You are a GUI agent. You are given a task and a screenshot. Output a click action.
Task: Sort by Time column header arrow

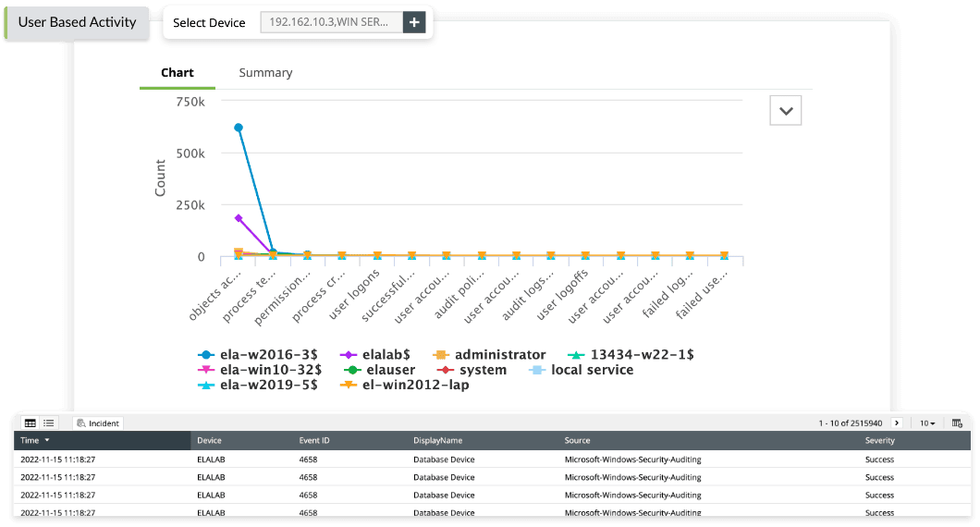(47, 441)
